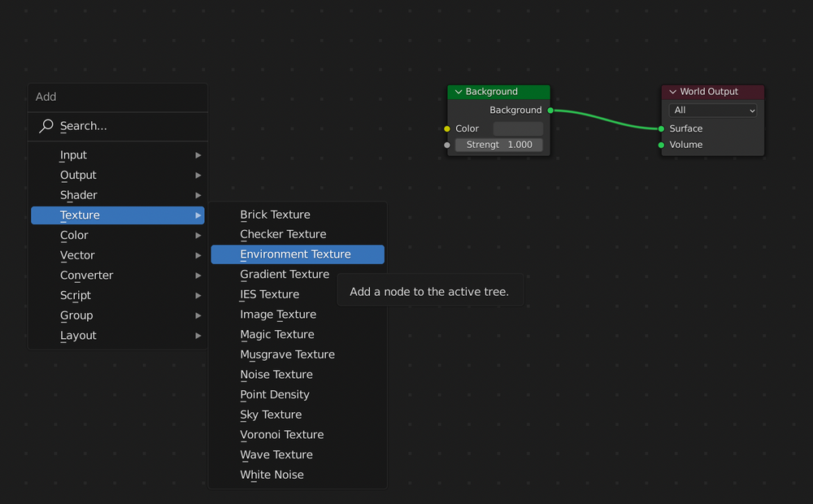Add a Noise Texture node
This screenshot has width=813, height=504.
pyautogui.click(x=276, y=375)
